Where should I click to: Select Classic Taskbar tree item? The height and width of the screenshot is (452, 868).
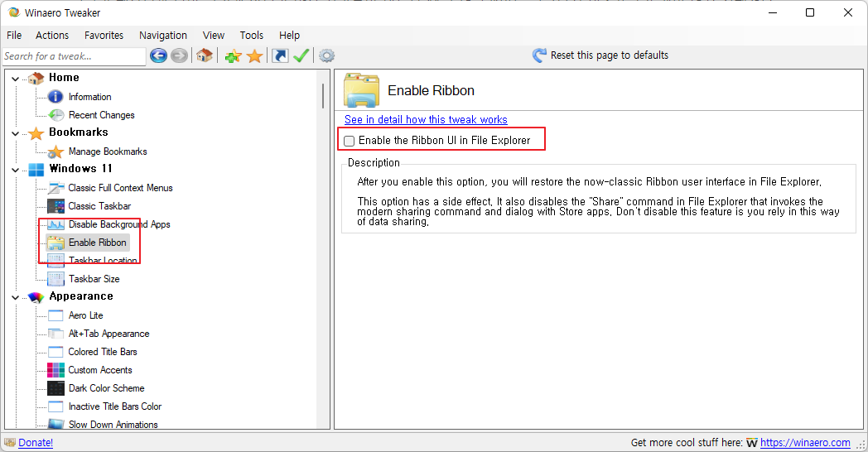[x=99, y=206]
